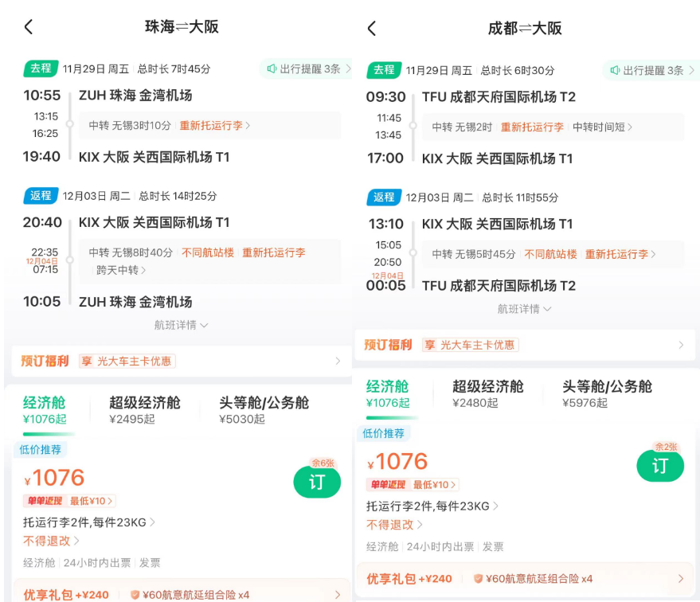Expand 航班详情 under the 珠海 return flight

[181, 325]
